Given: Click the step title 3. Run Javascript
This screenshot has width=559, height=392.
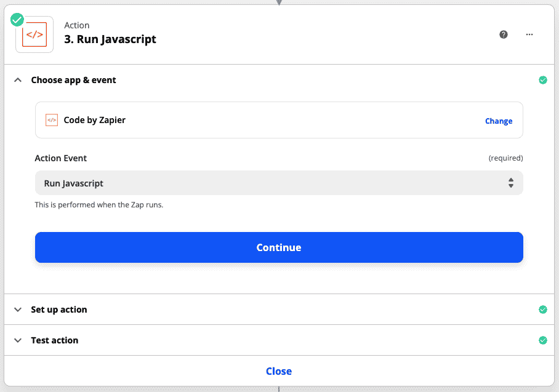Looking at the screenshot, I should [110, 39].
